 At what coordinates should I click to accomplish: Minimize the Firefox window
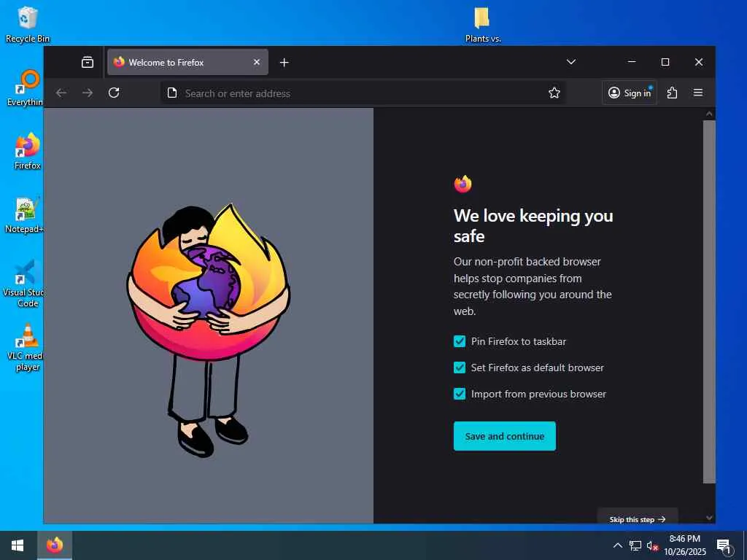[632, 62]
